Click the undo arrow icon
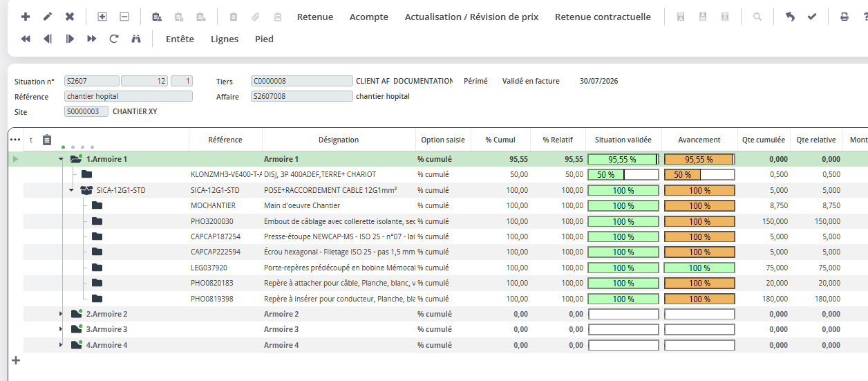 [790, 17]
